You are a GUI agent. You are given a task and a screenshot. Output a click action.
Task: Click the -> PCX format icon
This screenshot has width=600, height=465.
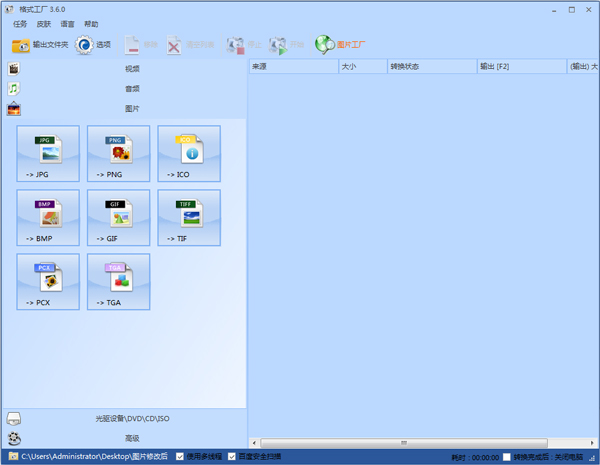pyautogui.click(x=48, y=281)
